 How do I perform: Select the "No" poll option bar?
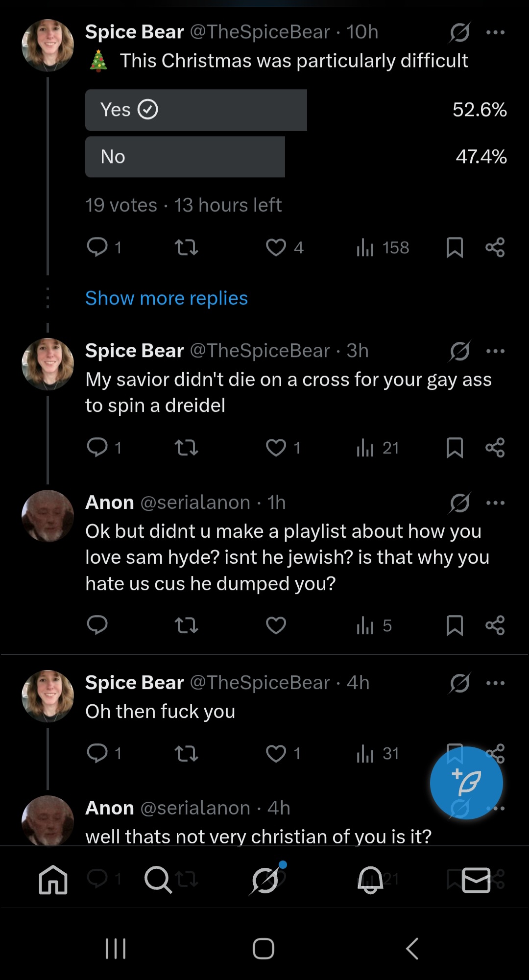tap(185, 157)
